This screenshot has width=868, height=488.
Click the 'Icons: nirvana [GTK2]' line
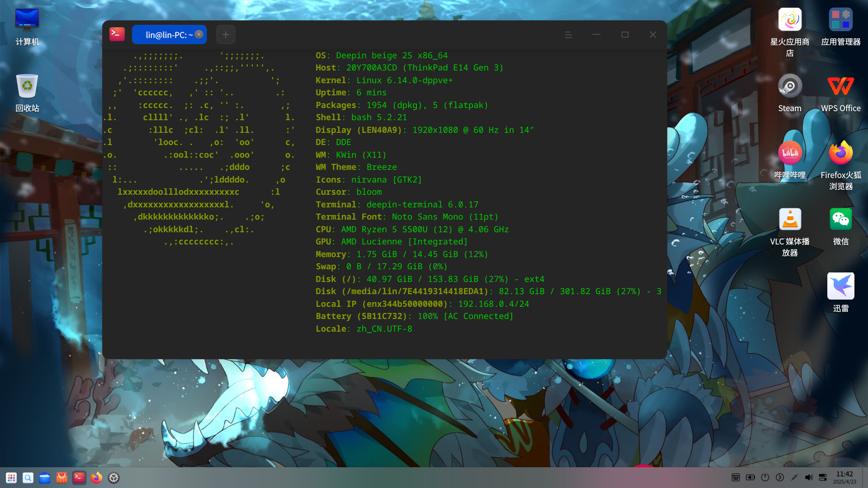(x=368, y=180)
